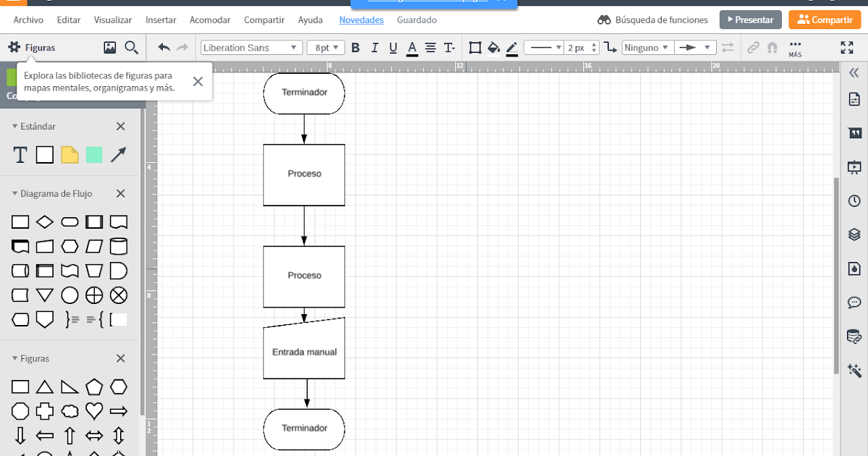Open the Layers panel in right dock
The image size is (868, 456).
click(x=854, y=235)
